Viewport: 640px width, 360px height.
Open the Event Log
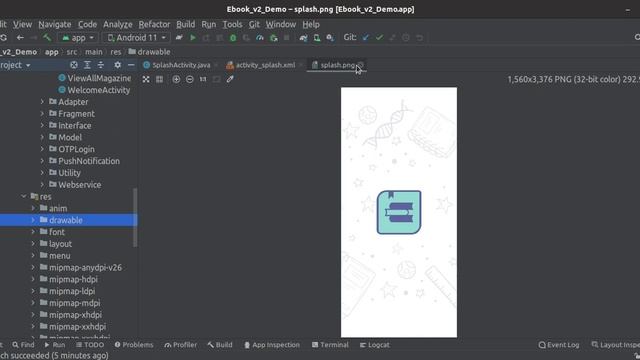558,345
